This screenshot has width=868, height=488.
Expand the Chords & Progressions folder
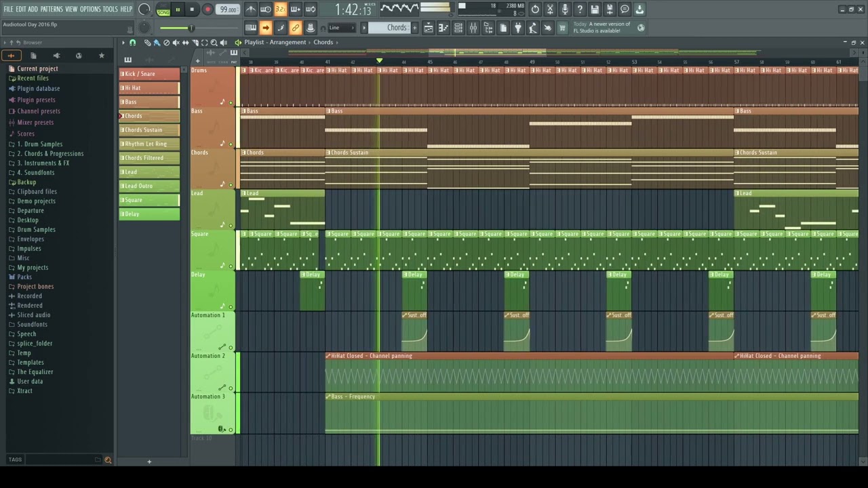(50, 154)
